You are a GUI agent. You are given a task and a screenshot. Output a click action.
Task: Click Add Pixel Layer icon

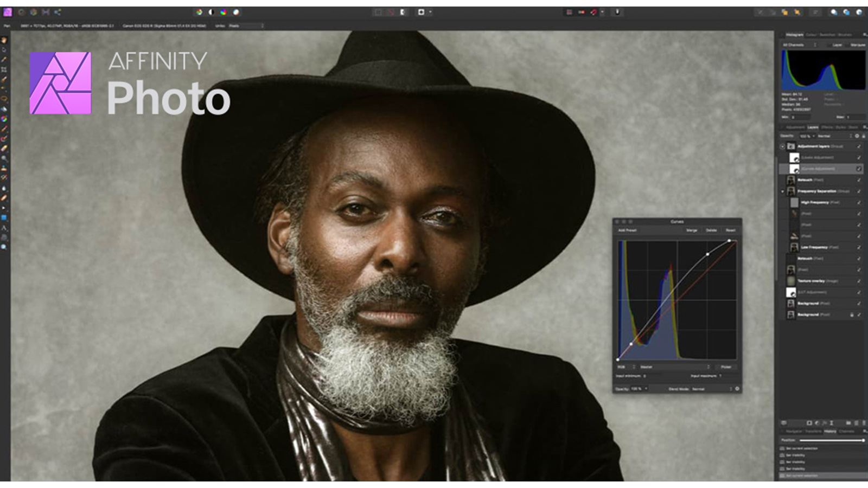(x=857, y=423)
